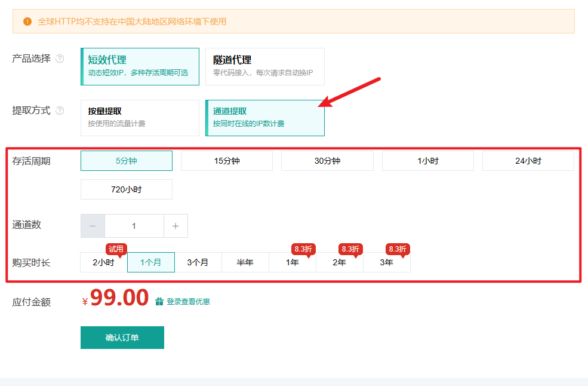Image resolution: width=588 pixels, height=386 pixels.
Task: Choose 按量提取 extraction method
Action: (x=140, y=118)
